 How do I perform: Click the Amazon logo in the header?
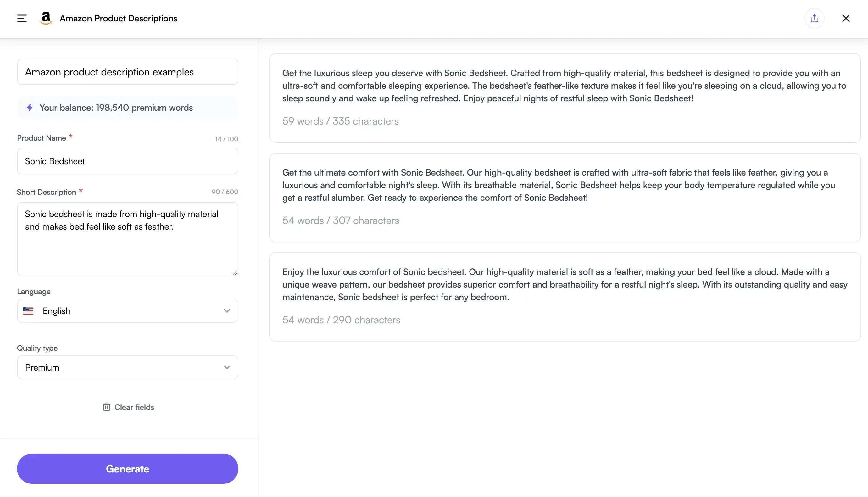pos(46,18)
